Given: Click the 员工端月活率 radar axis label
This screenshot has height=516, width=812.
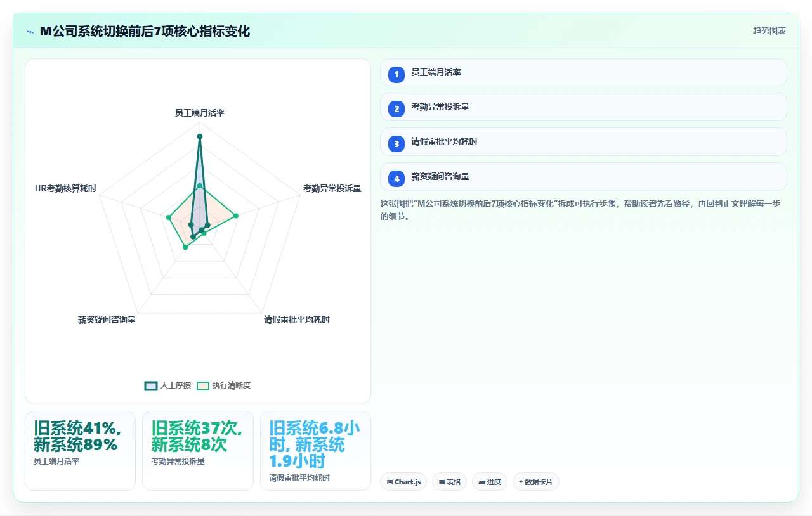Looking at the screenshot, I should 200,113.
